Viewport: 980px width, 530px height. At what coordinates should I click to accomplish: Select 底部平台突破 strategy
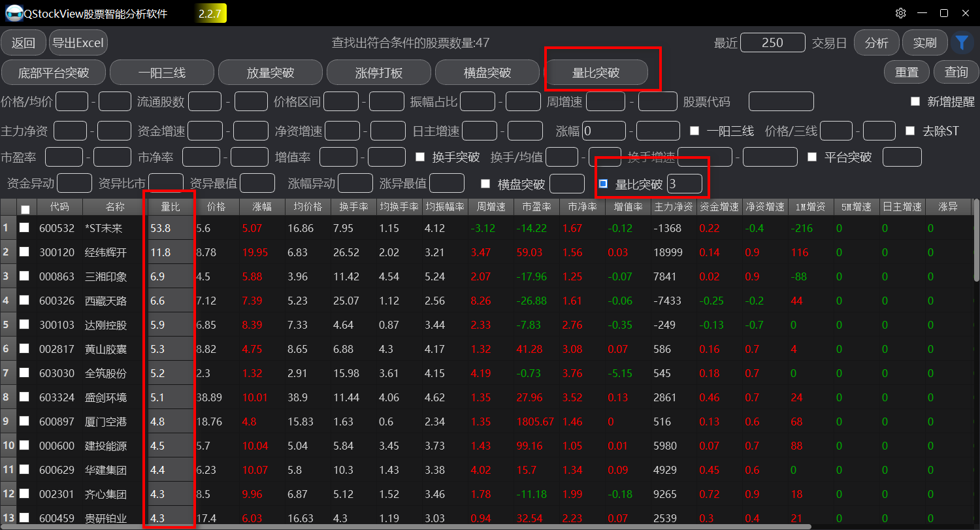tap(54, 73)
